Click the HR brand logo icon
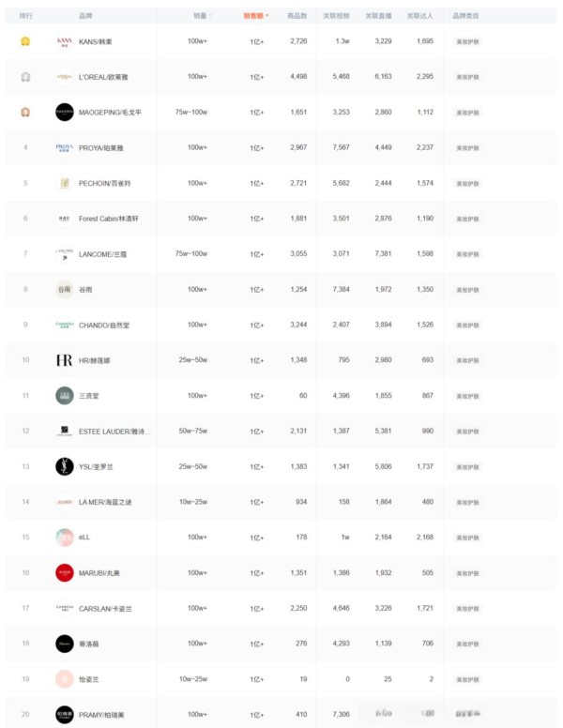563x728 pixels. click(64, 360)
